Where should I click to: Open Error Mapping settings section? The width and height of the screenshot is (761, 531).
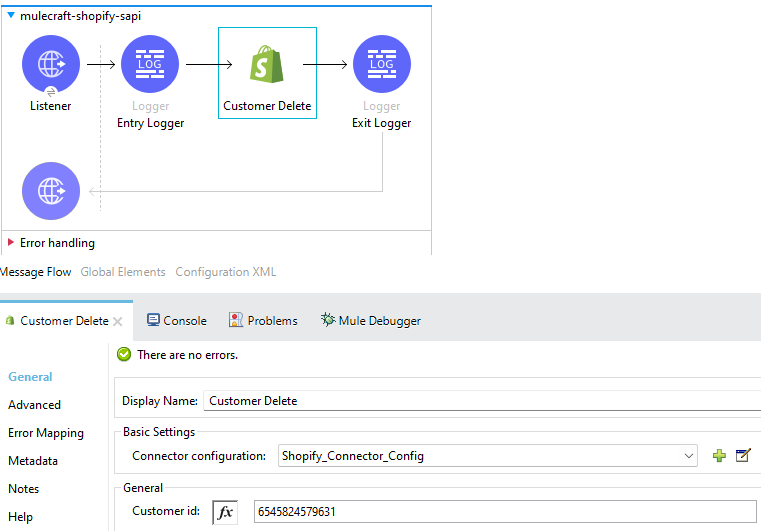pyautogui.click(x=46, y=433)
